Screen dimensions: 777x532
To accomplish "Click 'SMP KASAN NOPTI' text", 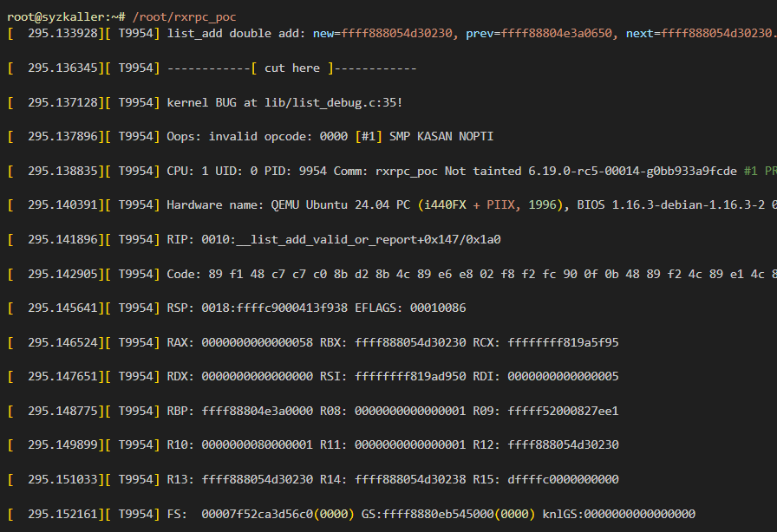I will pos(441,136).
